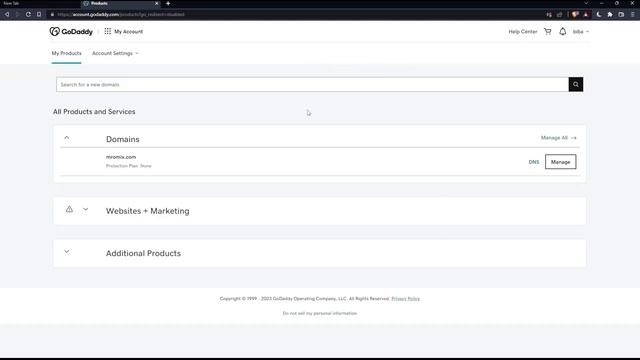Open the Account Settings dropdown
Viewport: 640px width, 360px height.
(x=115, y=53)
